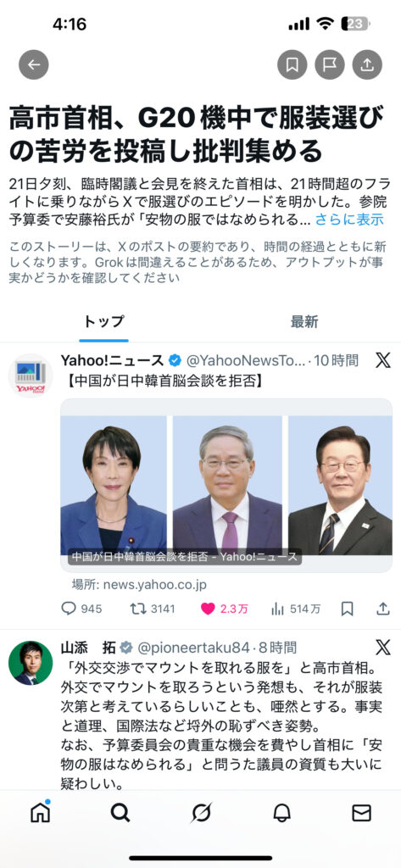Open Grok X icon on 山添 拓 post

tap(382, 647)
